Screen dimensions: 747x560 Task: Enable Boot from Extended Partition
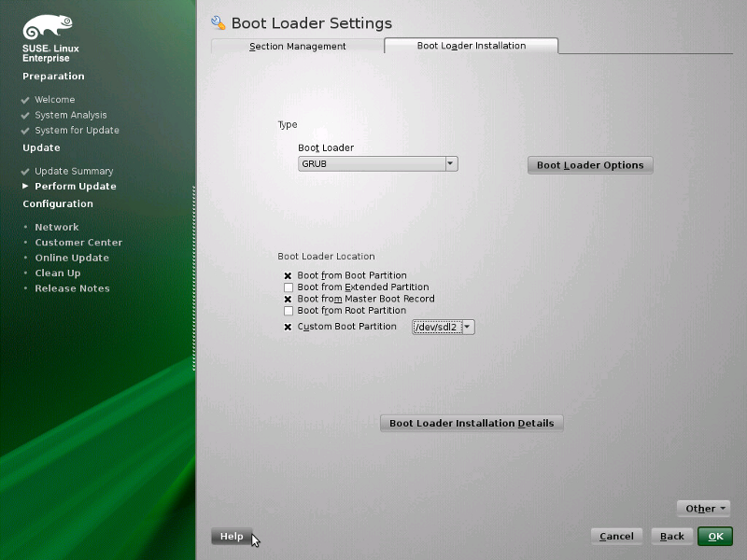pos(289,287)
